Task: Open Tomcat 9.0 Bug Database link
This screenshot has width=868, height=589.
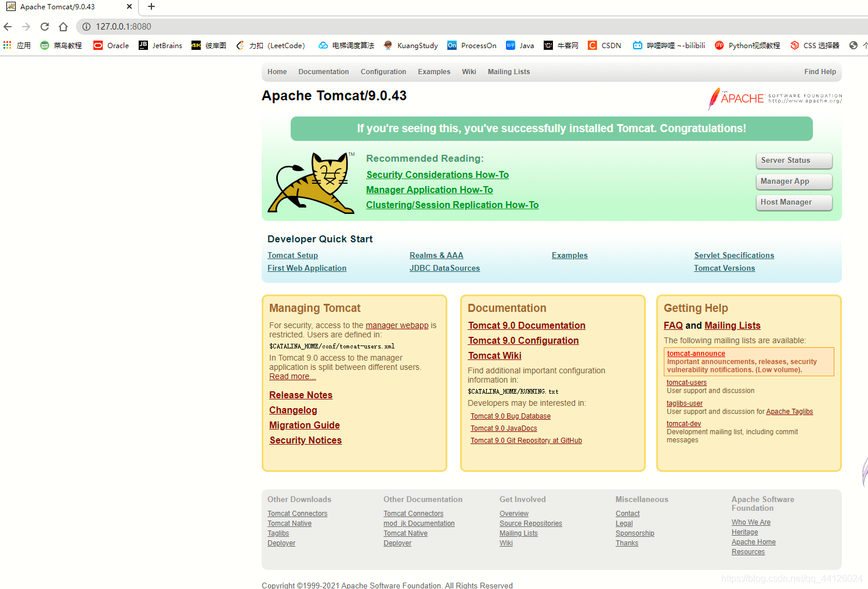Action: [x=511, y=416]
